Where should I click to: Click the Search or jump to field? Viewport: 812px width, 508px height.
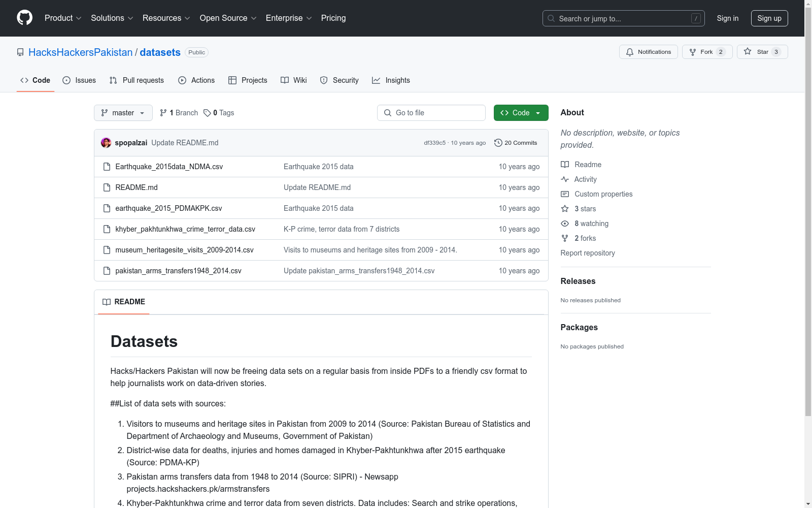click(x=624, y=18)
